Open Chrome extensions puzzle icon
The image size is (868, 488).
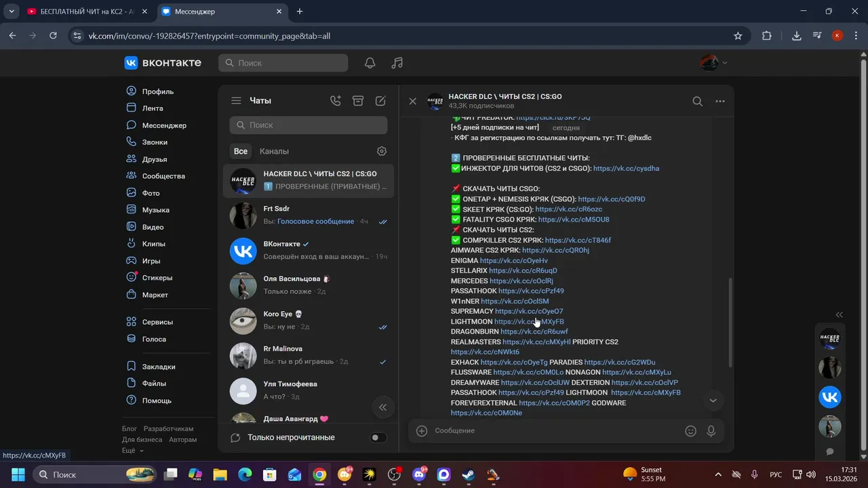767,36
